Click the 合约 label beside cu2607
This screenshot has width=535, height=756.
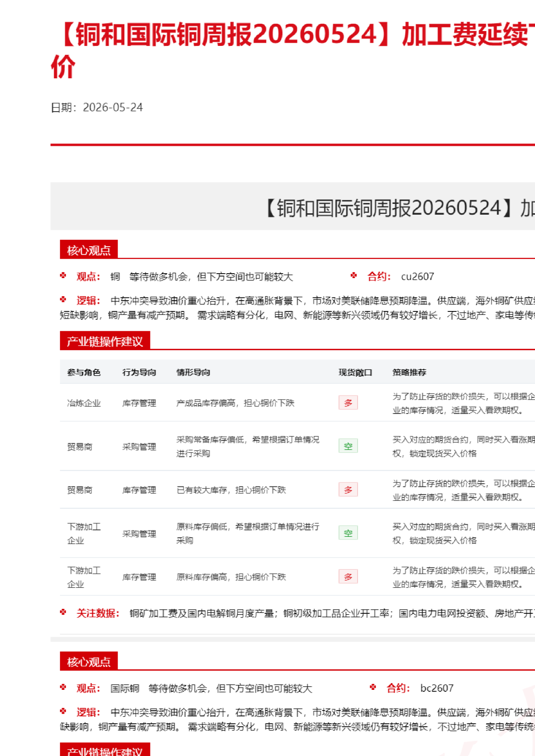379,276
